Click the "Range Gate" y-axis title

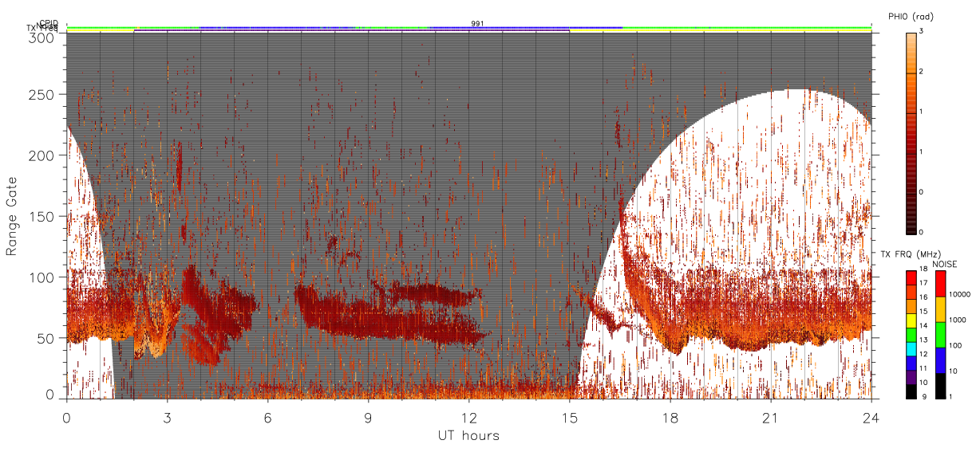tap(12, 216)
